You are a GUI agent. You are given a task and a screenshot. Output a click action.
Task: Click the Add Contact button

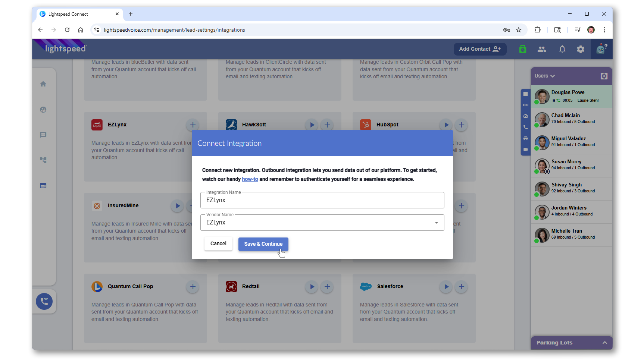(480, 49)
